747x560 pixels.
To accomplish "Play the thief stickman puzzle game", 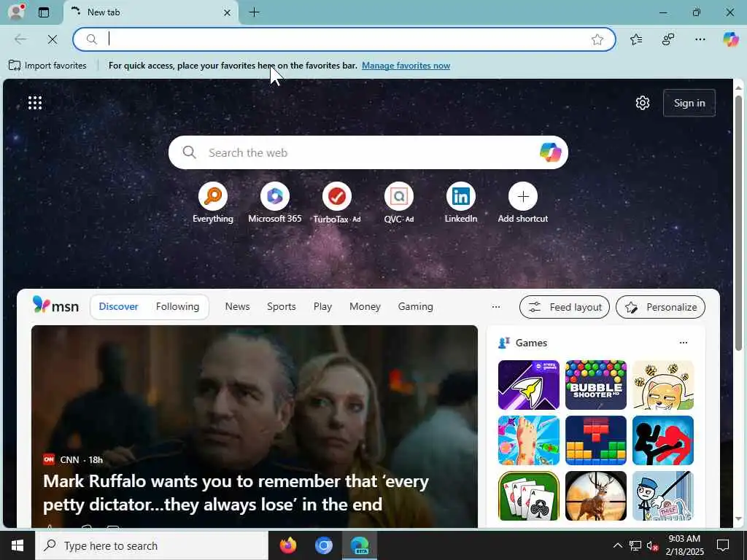I will [x=663, y=496].
